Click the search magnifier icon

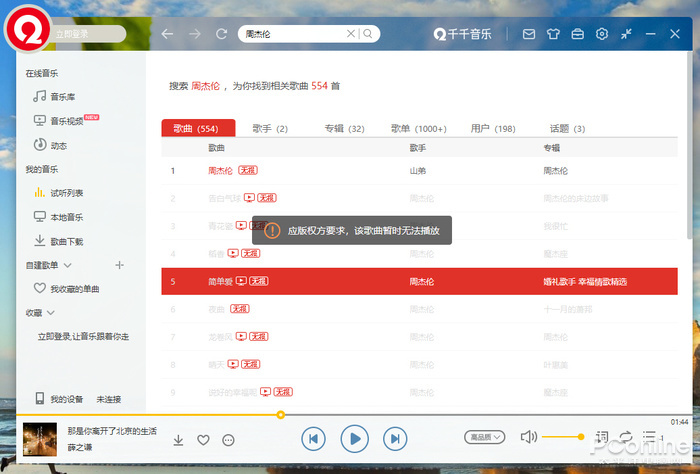pyautogui.click(x=367, y=33)
